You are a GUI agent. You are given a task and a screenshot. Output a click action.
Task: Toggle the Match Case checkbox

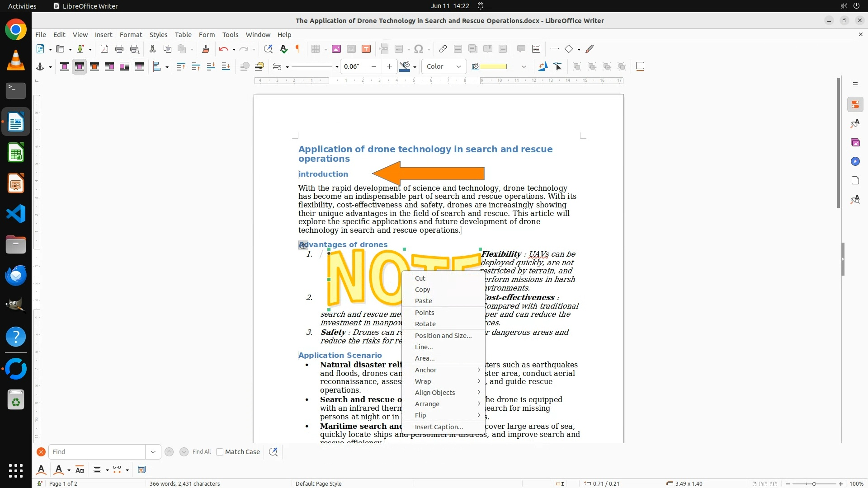[x=220, y=452]
